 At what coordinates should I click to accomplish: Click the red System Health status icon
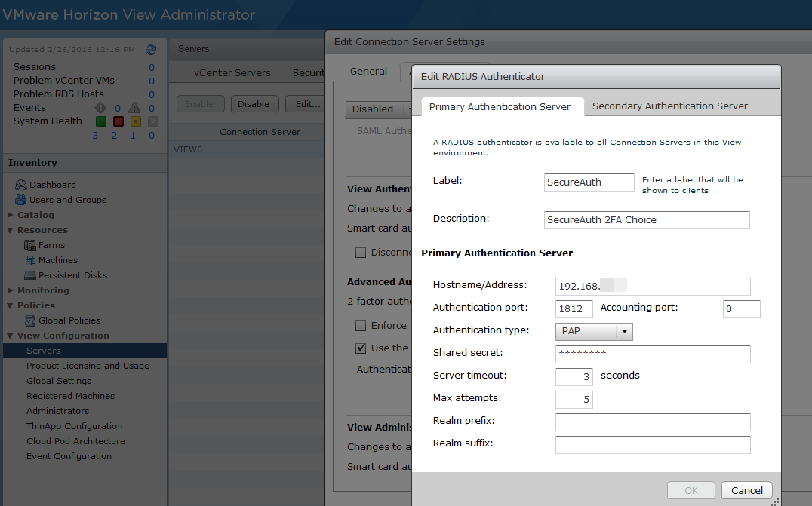[x=118, y=121]
